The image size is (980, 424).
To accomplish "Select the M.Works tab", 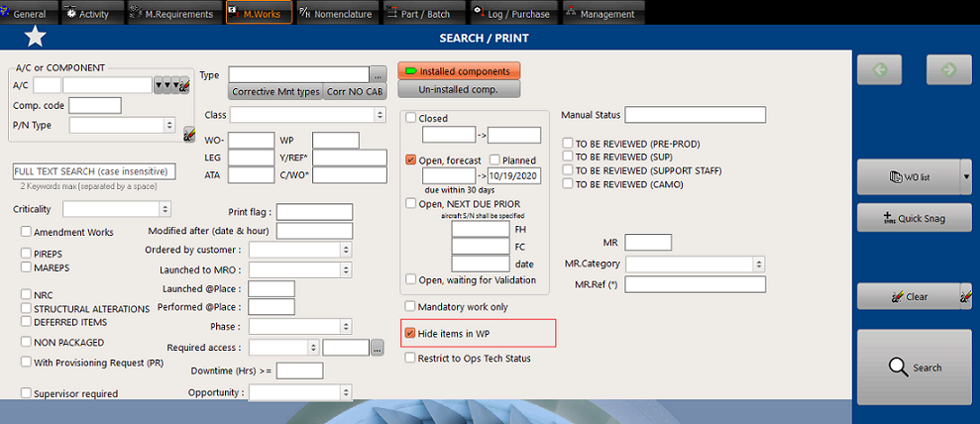I will point(259,13).
